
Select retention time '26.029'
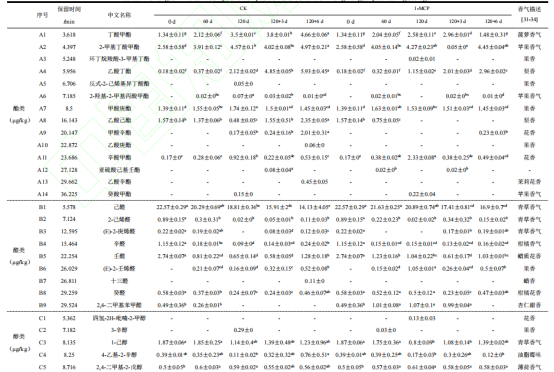click(x=69, y=269)
